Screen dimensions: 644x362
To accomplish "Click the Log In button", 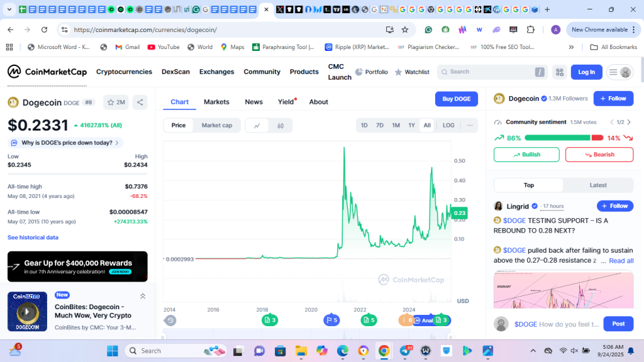I will click(x=587, y=72).
